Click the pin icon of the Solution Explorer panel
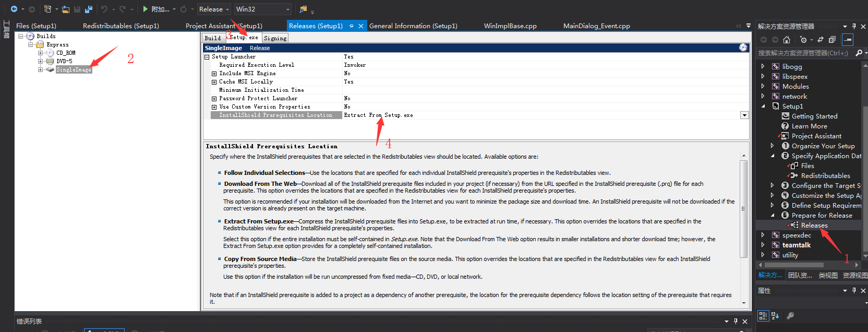 (854, 26)
